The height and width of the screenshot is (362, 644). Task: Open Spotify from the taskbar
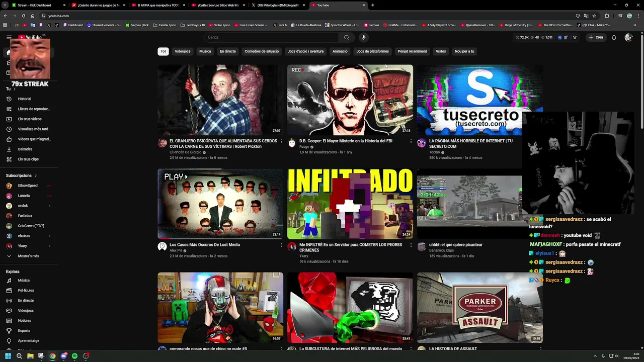tap(74, 356)
